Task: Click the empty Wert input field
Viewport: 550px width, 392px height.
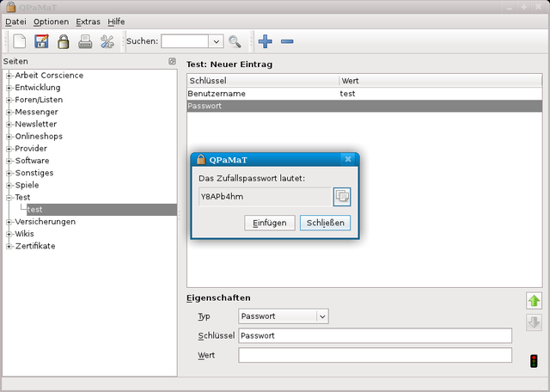Action: 375,356
